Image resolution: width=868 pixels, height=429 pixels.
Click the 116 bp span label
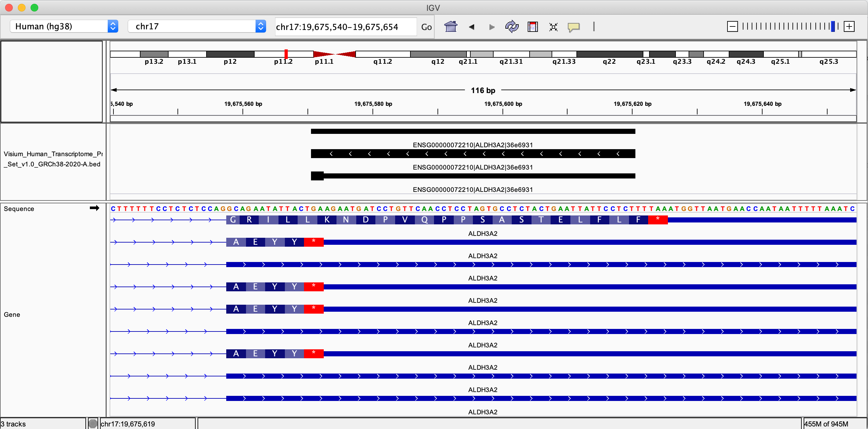(483, 90)
